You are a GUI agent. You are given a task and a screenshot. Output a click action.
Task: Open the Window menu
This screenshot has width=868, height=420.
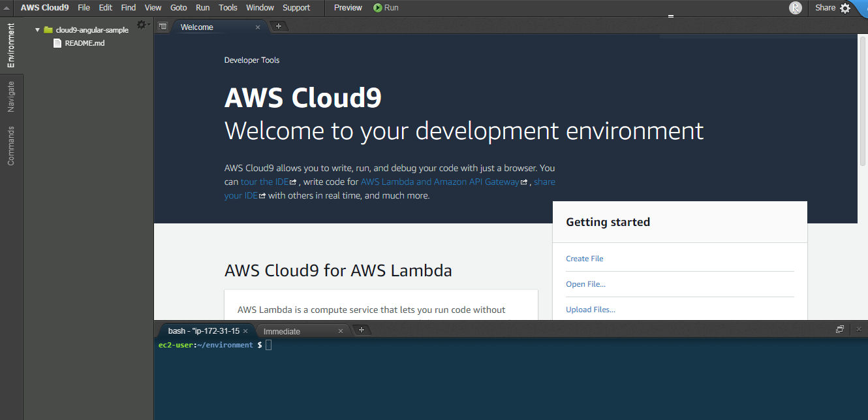(x=260, y=8)
